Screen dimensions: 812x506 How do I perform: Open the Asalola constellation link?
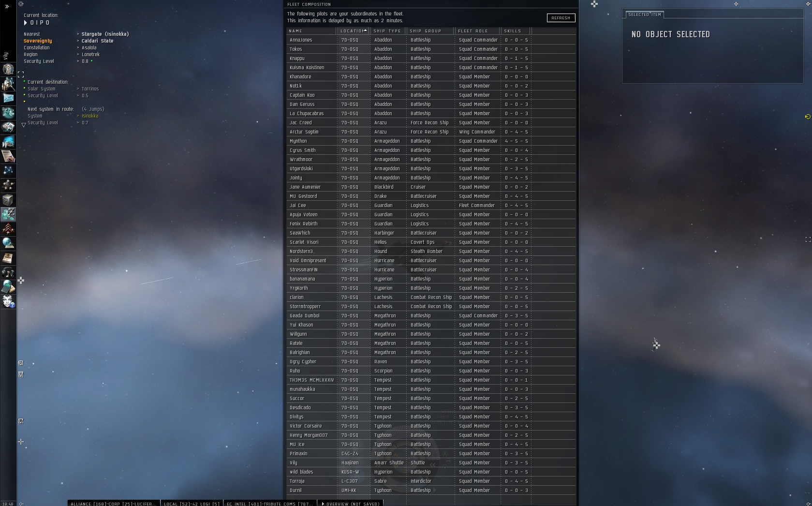[x=89, y=48]
